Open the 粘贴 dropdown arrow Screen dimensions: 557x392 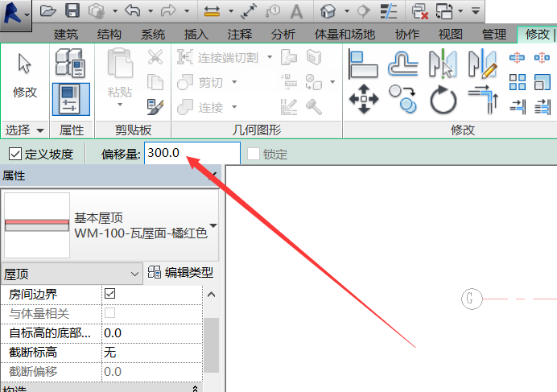tap(120, 104)
